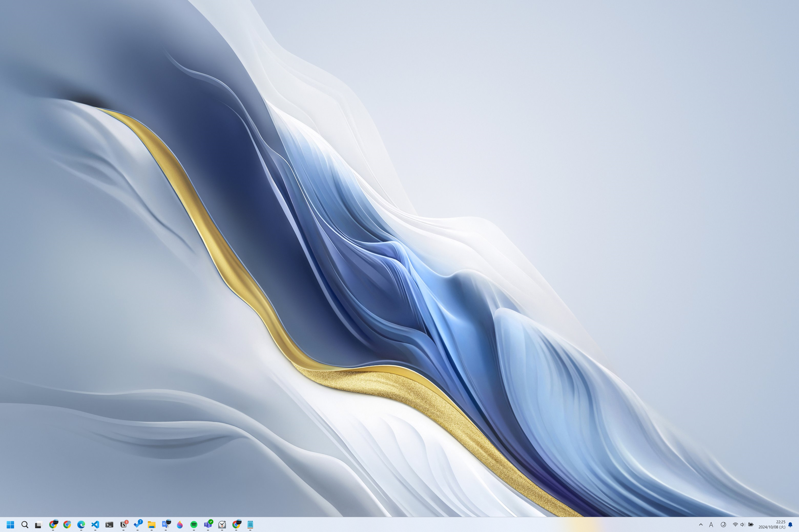Open Notion with its notification badge
This screenshot has height=532, width=799.
(123, 525)
